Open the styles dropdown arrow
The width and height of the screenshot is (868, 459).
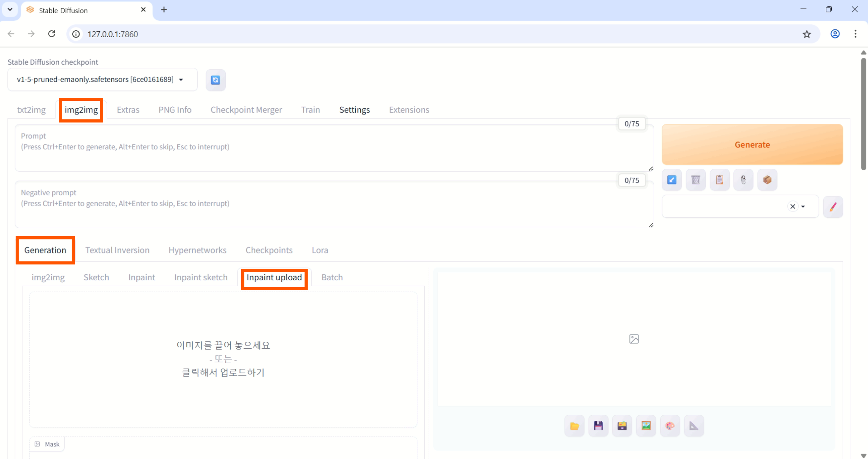(x=803, y=207)
